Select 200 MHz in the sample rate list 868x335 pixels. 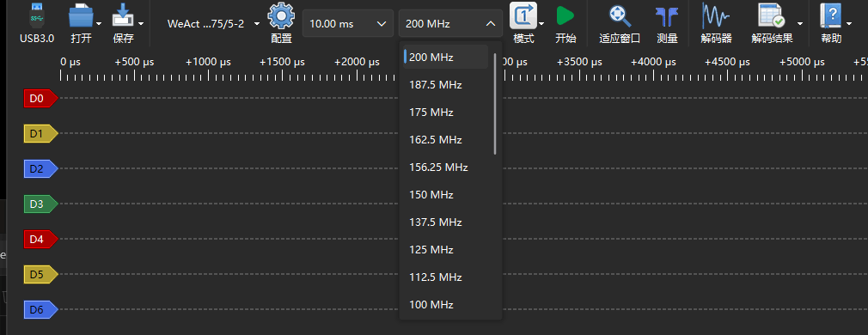tap(446, 57)
